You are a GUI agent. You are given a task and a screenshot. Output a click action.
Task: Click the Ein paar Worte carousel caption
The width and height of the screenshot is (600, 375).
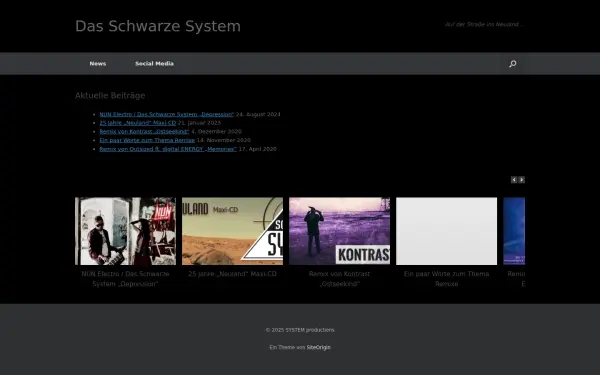coord(447,279)
